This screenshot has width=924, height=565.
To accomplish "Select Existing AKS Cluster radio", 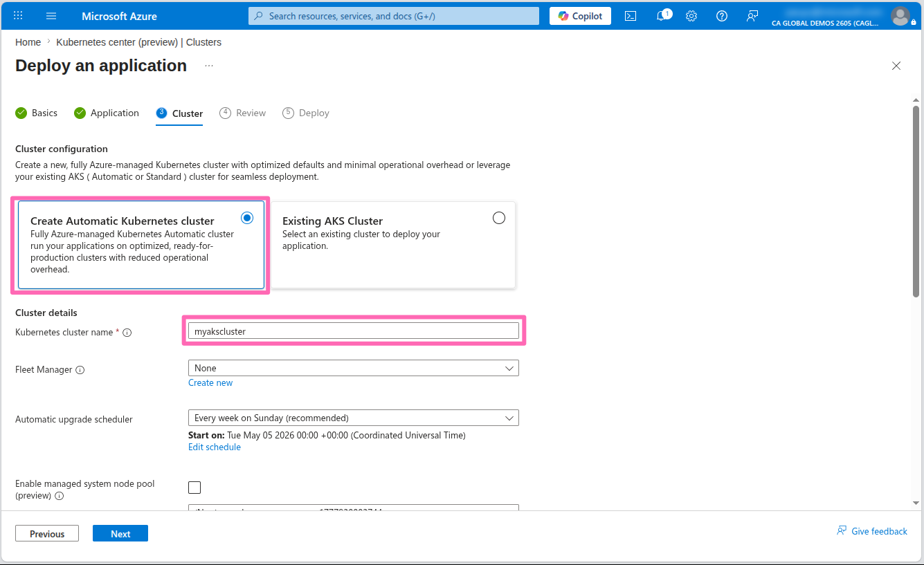I will click(499, 218).
